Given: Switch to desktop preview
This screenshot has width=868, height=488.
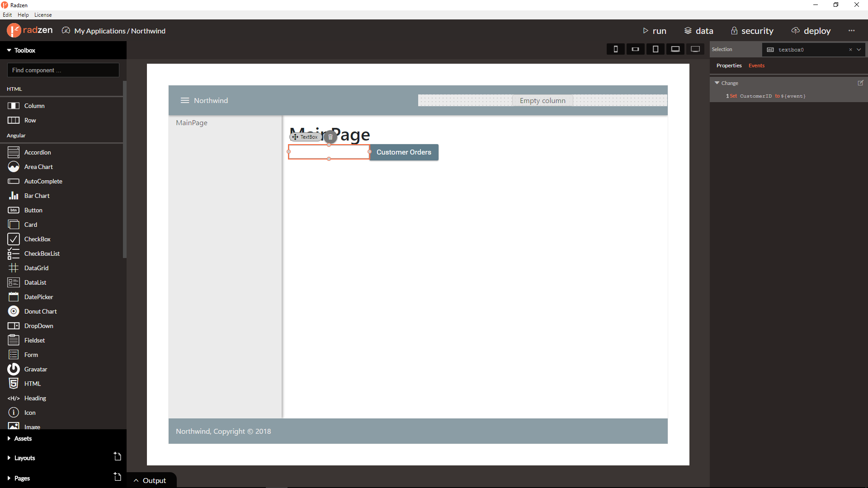Looking at the screenshot, I should (695, 49).
